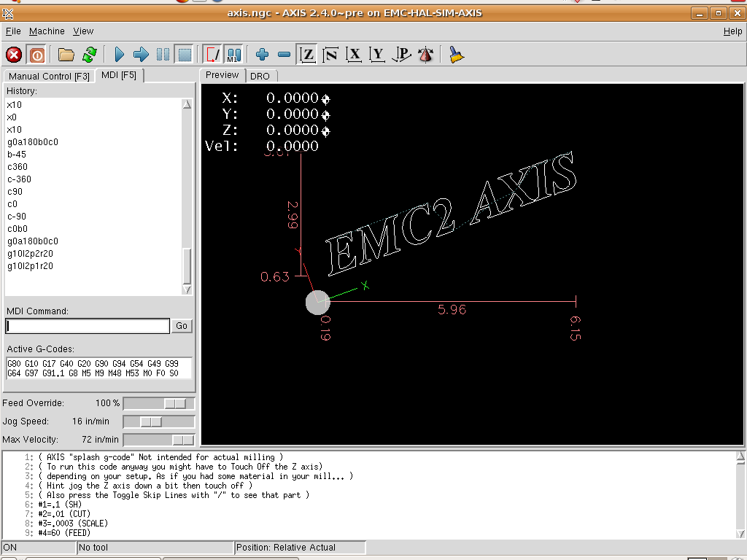Zoom in with the plus icon
The image size is (747, 560).
[262, 55]
